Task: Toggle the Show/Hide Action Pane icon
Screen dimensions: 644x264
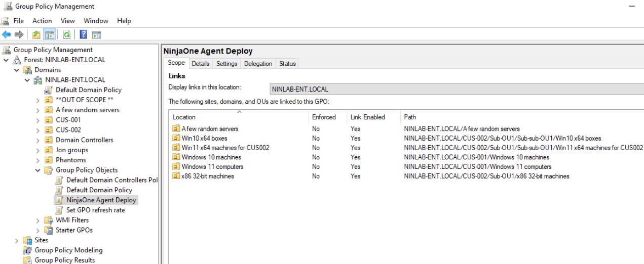Action: click(x=96, y=34)
